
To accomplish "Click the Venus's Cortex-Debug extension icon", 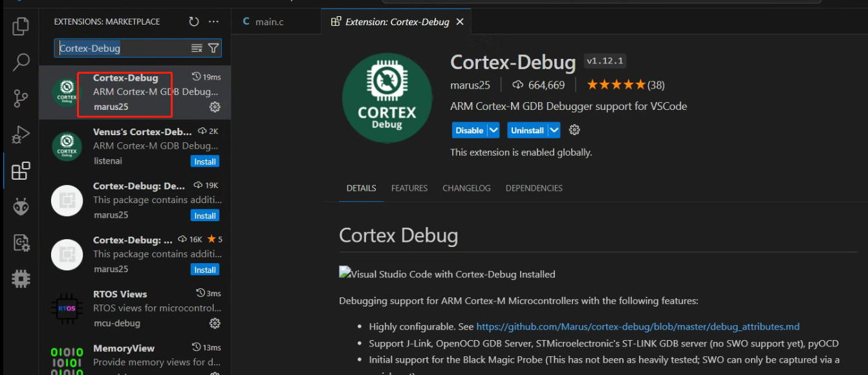I will point(67,147).
